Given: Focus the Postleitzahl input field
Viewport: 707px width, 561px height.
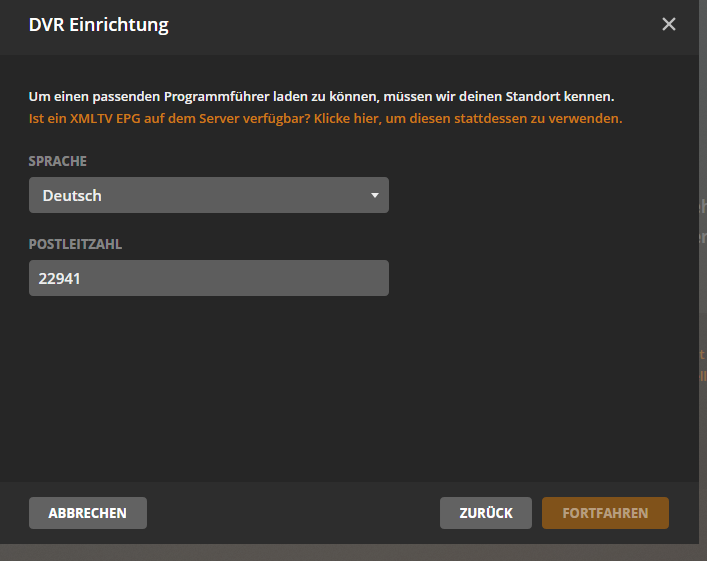Looking at the screenshot, I should (208, 279).
